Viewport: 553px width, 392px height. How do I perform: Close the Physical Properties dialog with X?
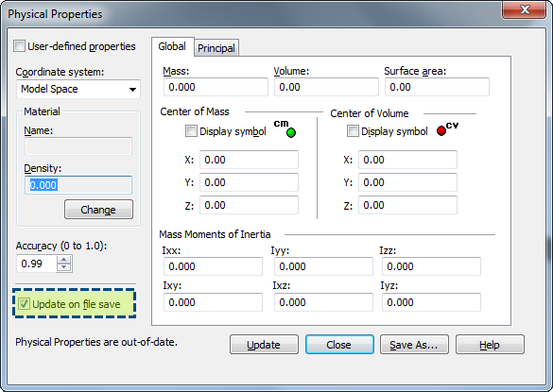(x=525, y=9)
